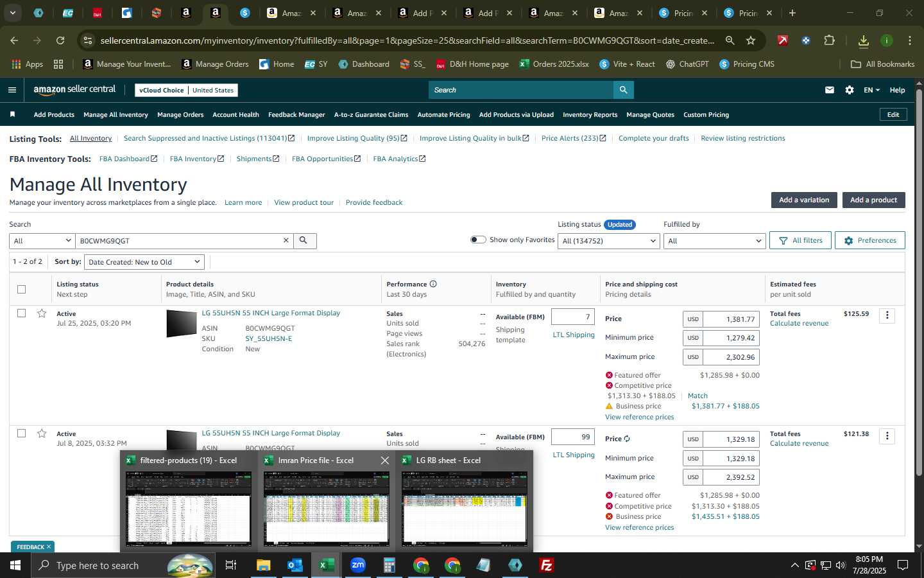
Task: Open Automate Pricing nav item
Action: tap(443, 114)
